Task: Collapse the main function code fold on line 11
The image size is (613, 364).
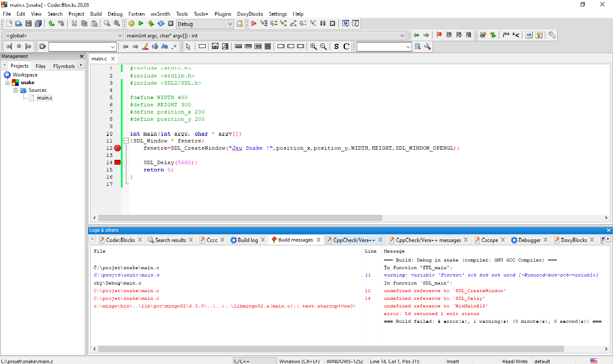Action: (126, 140)
